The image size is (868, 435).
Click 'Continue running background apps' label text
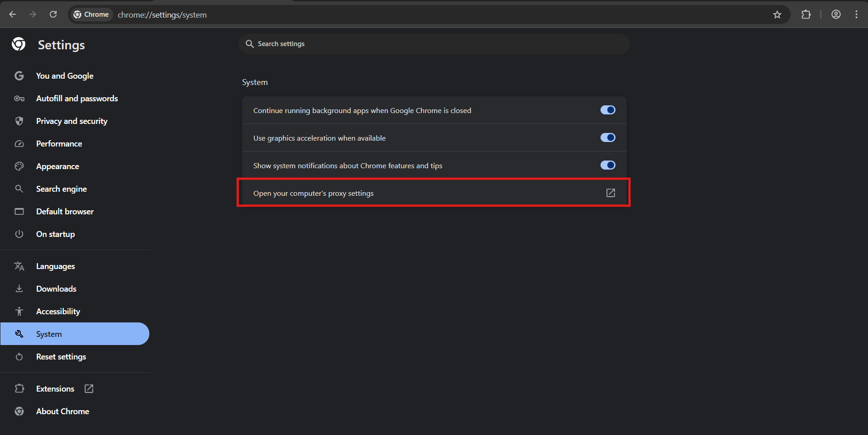point(362,110)
